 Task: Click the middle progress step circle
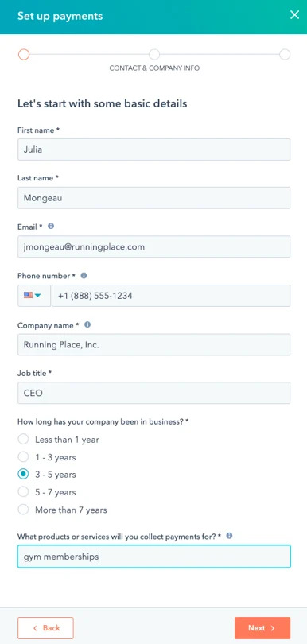pyautogui.click(x=154, y=55)
